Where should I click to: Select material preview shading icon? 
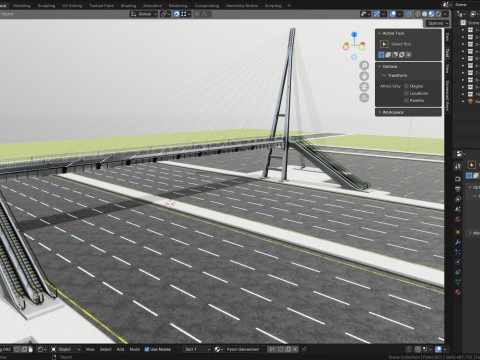pos(431,14)
